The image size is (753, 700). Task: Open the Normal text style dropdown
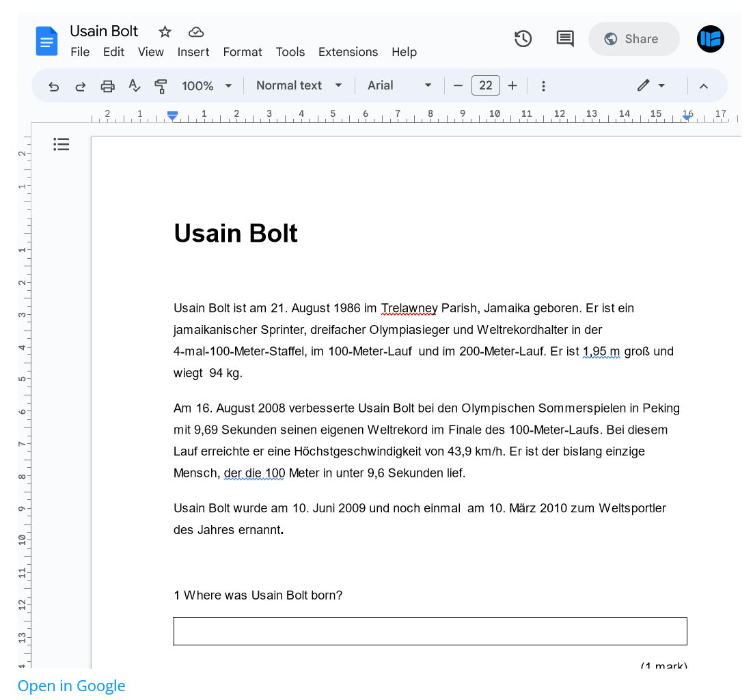(299, 85)
